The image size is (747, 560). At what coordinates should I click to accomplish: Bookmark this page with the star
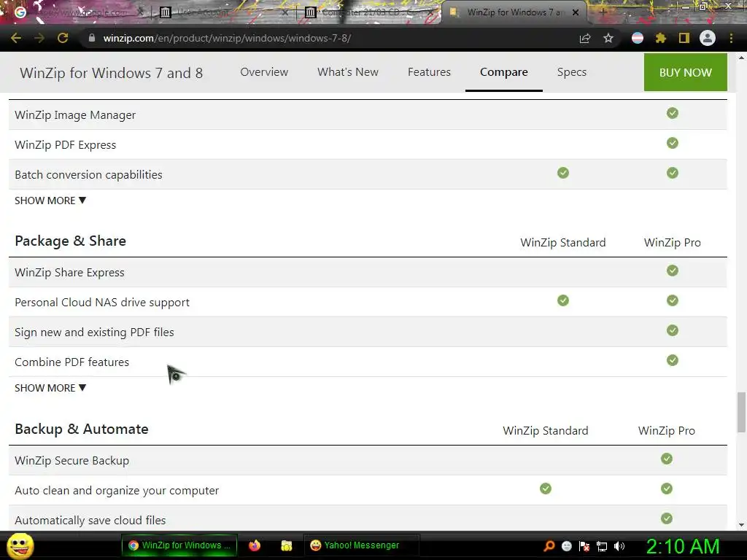pos(608,38)
